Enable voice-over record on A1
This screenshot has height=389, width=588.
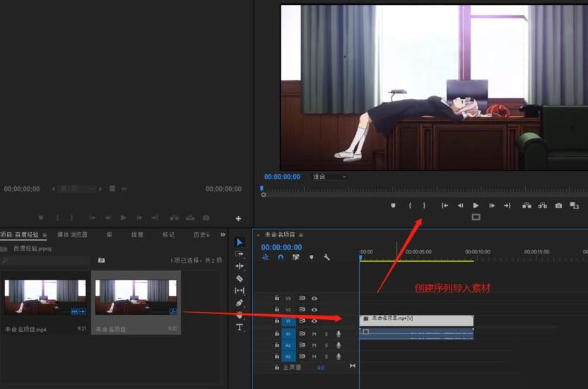[x=339, y=333]
